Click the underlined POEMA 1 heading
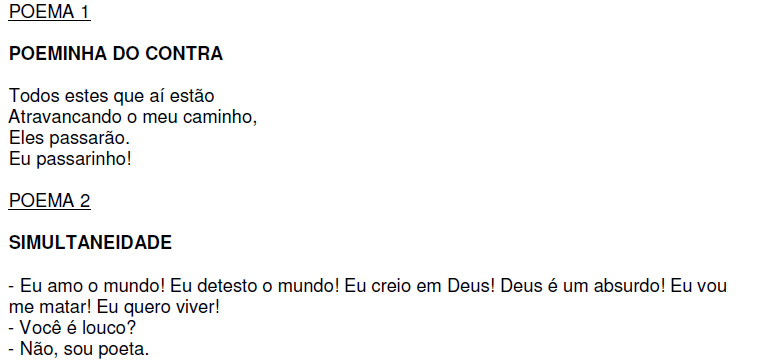Viewport: 762px width, 363px height. (50, 12)
